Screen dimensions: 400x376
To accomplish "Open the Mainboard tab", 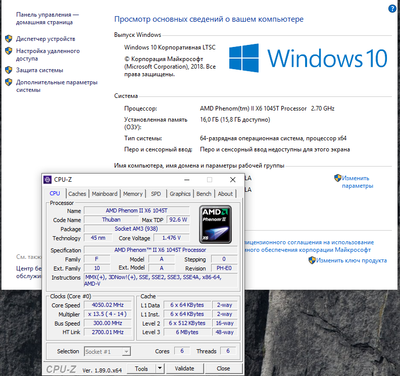I will point(105,194).
